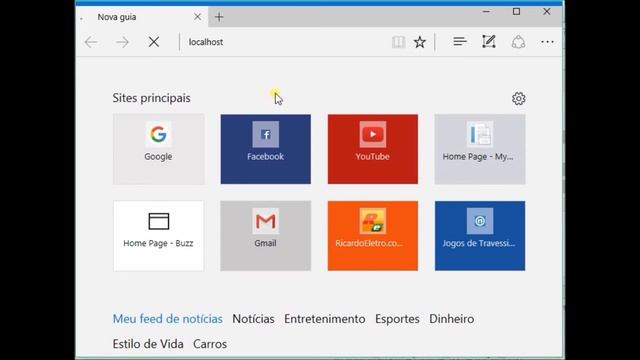Open the Home Page - Buzz tile
This screenshot has width=640, height=360.
(x=158, y=236)
